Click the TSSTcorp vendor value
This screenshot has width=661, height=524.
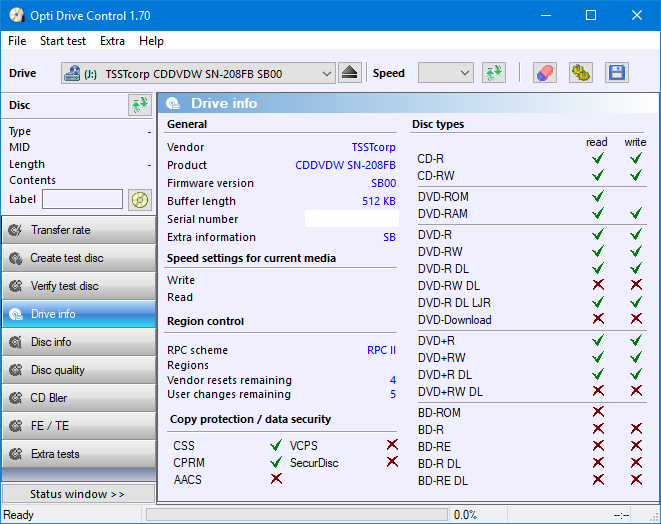click(373, 147)
